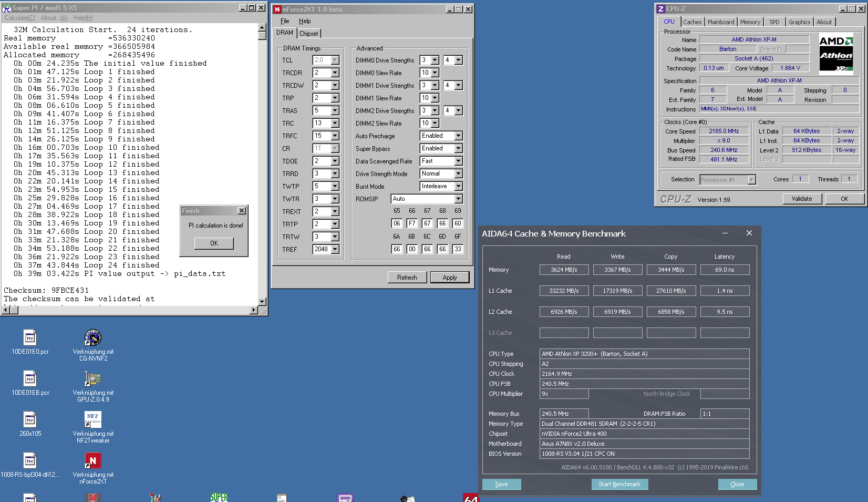Open the Memory tab in CPU-Z
The image size is (868, 502).
pyautogui.click(x=750, y=22)
